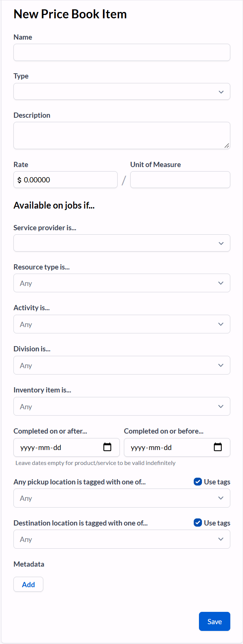Open pickup location tags dropdown
243x644 pixels.
coord(122,498)
